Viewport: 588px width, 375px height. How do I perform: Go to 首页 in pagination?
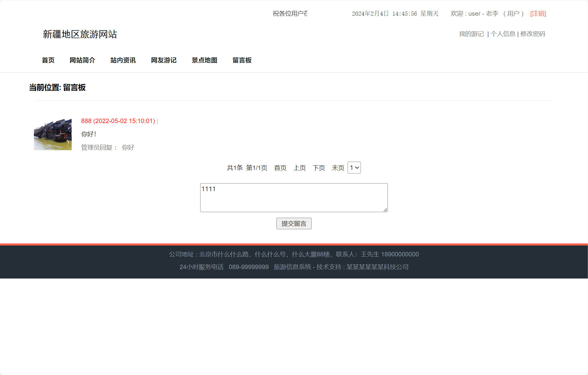[280, 168]
